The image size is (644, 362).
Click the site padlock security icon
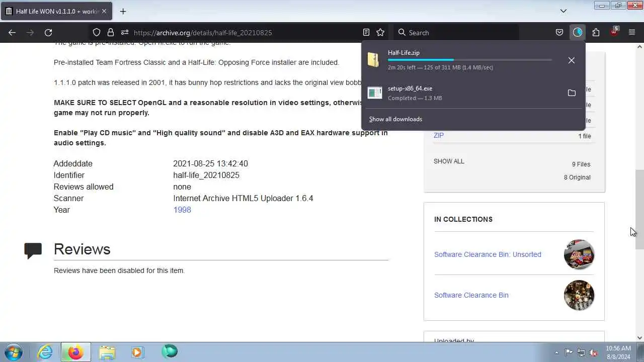111,32
